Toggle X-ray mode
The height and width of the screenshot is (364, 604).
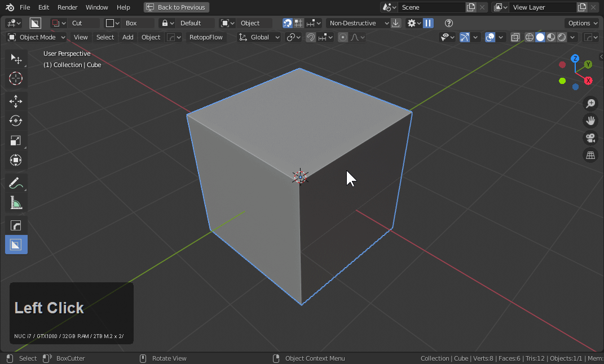click(x=515, y=37)
